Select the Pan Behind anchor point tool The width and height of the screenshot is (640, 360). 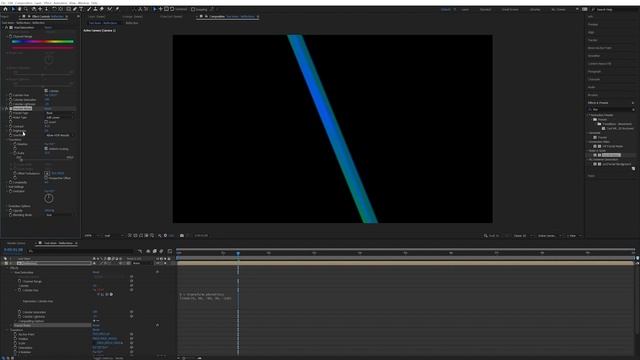pyautogui.click(x=61, y=9)
